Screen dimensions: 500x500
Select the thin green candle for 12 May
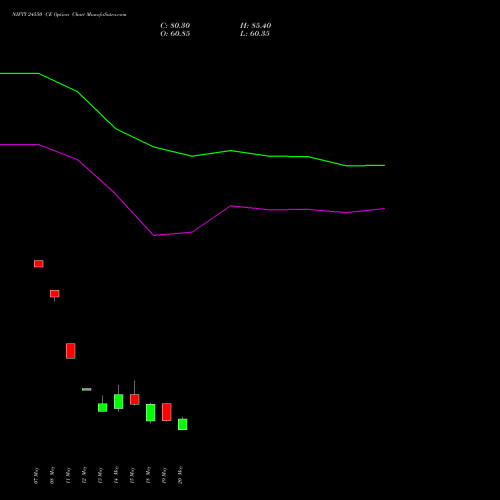click(x=87, y=389)
